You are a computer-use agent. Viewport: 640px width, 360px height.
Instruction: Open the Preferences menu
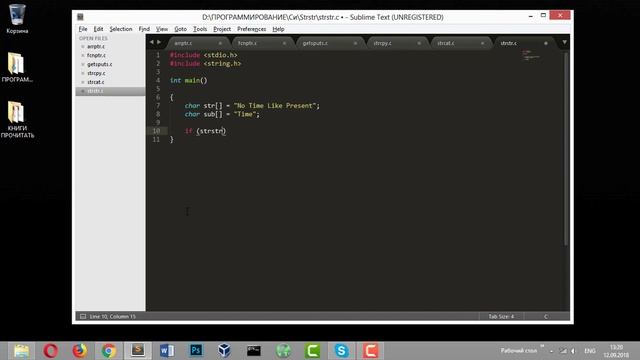pos(251,29)
